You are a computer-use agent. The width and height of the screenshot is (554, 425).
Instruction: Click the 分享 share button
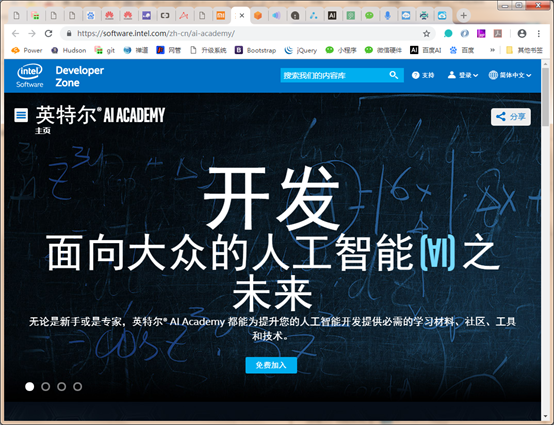click(511, 117)
